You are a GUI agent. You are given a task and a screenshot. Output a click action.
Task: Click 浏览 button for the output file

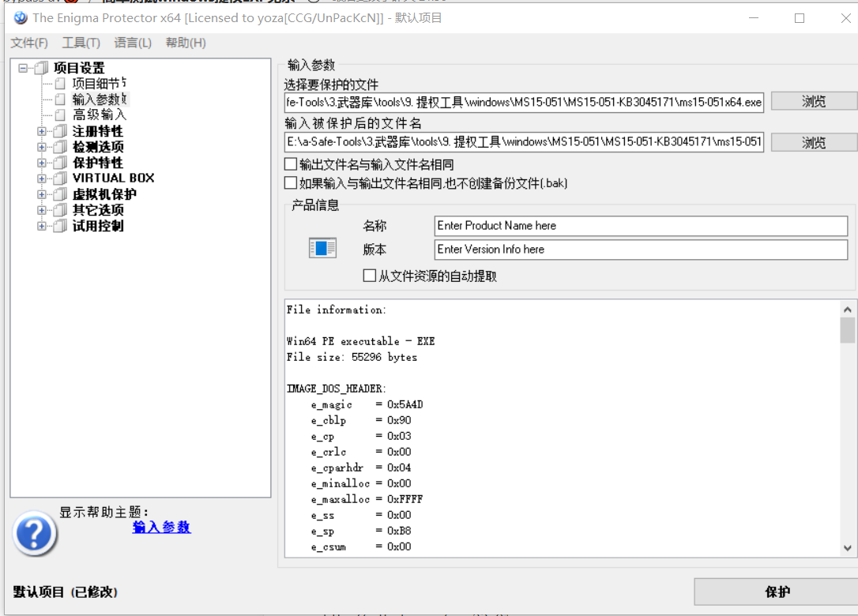815,142
